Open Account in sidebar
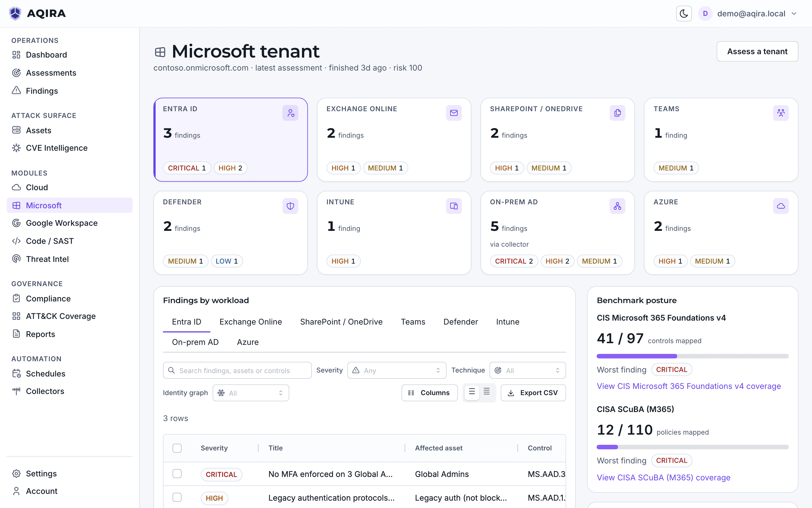The image size is (812, 508). 69,491
